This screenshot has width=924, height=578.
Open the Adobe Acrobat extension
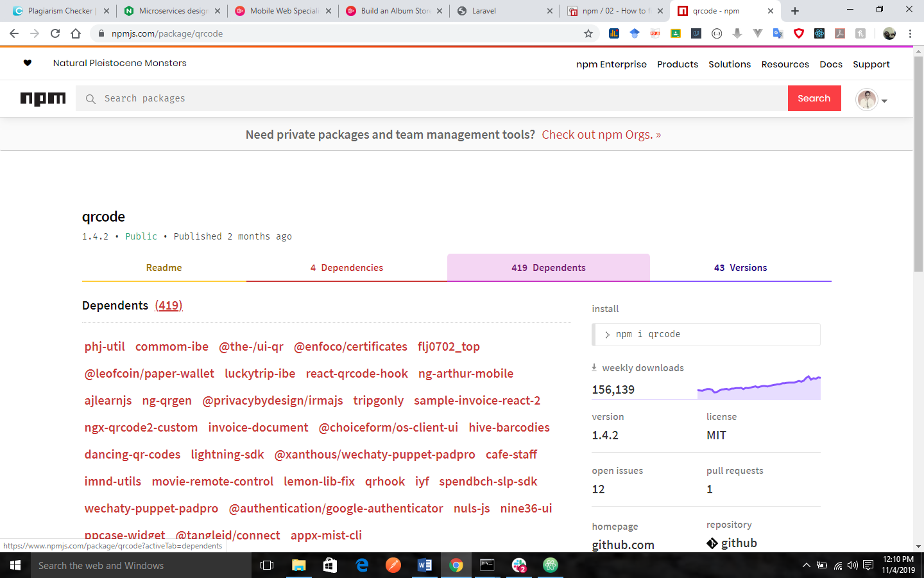pyautogui.click(x=840, y=33)
